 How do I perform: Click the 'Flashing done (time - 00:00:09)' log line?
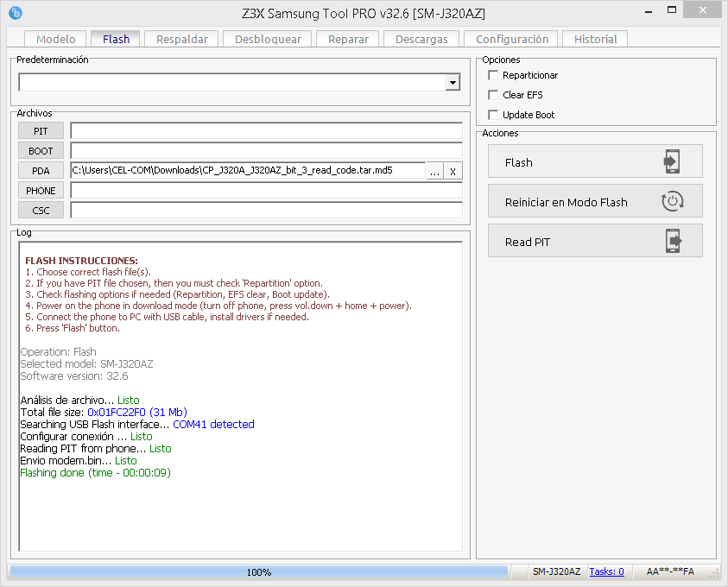click(x=95, y=472)
